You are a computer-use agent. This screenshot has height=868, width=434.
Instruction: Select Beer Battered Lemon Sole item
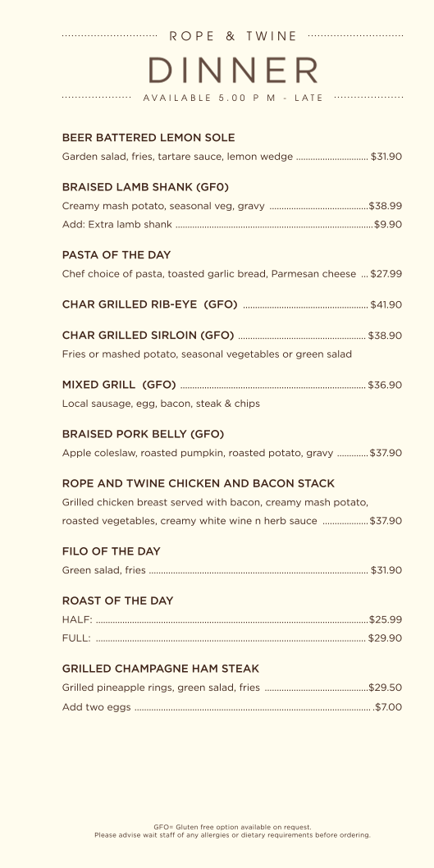click(x=148, y=137)
